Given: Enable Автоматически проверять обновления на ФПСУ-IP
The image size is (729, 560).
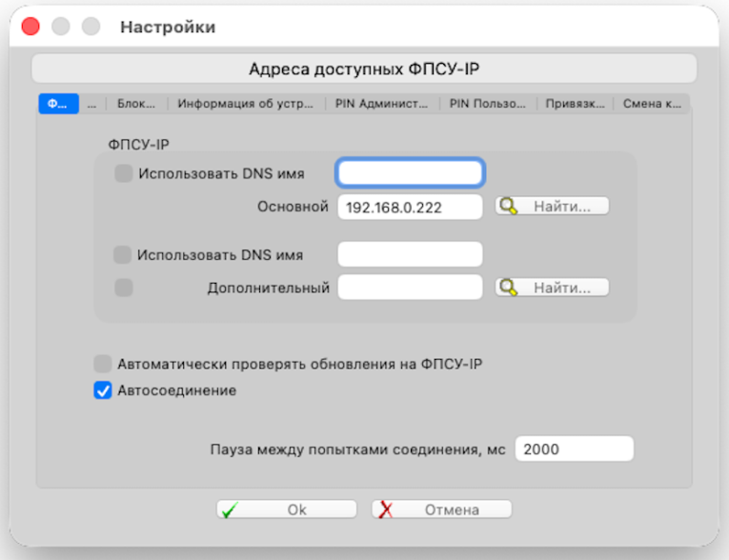Looking at the screenshot, I should point(103,364).
